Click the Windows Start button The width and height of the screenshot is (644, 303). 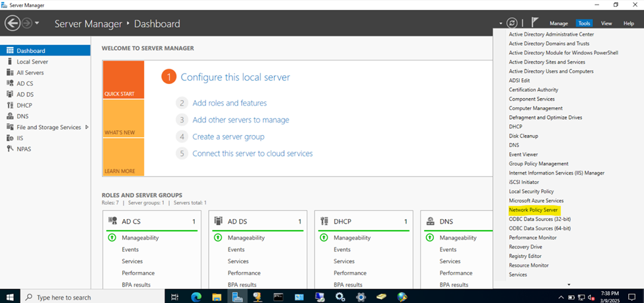pyautogui.click(x=9, y=297)
